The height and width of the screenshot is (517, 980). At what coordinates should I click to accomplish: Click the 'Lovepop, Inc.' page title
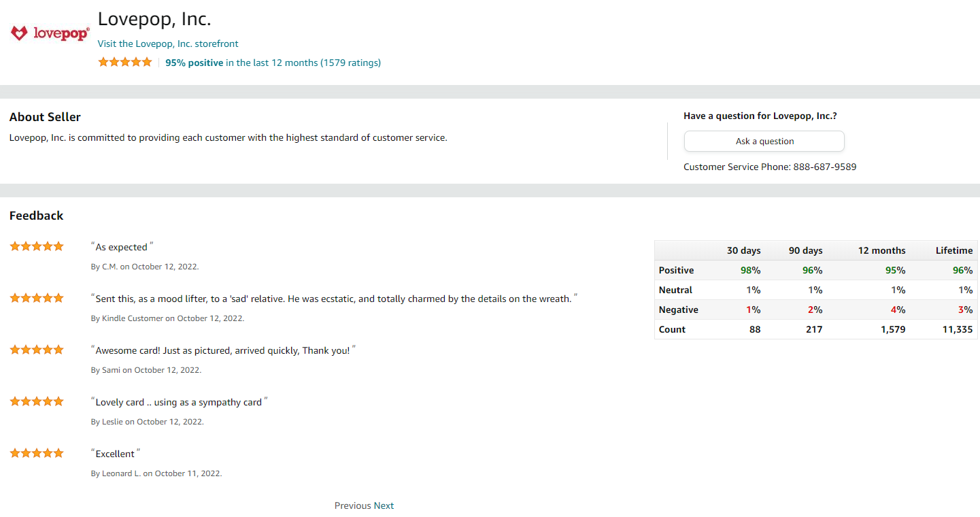[154, 19]
